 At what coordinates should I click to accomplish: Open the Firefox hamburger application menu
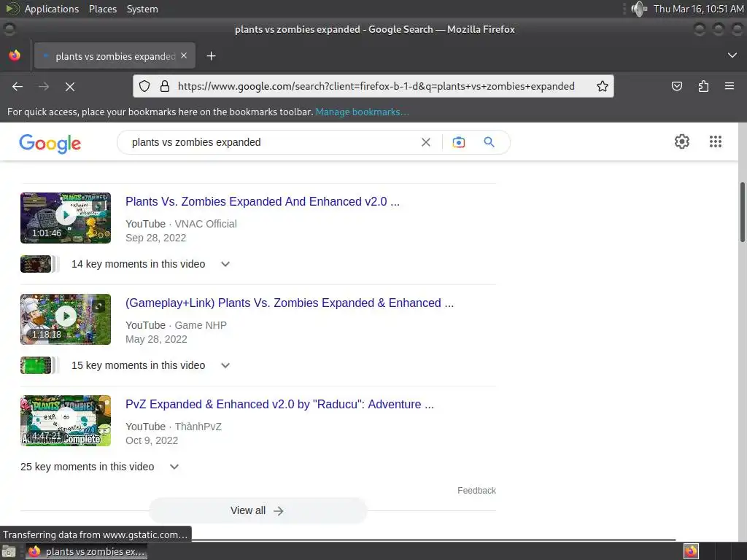pyautogui.click(x=729, y=86)
